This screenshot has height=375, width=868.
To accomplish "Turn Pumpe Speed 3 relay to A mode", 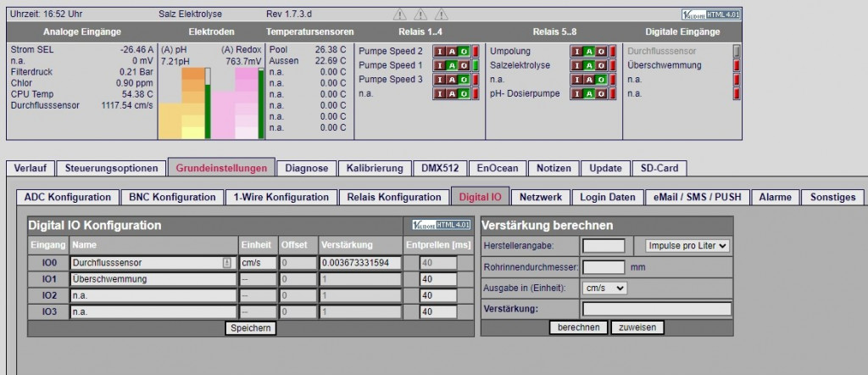I will tap(451, 80).
